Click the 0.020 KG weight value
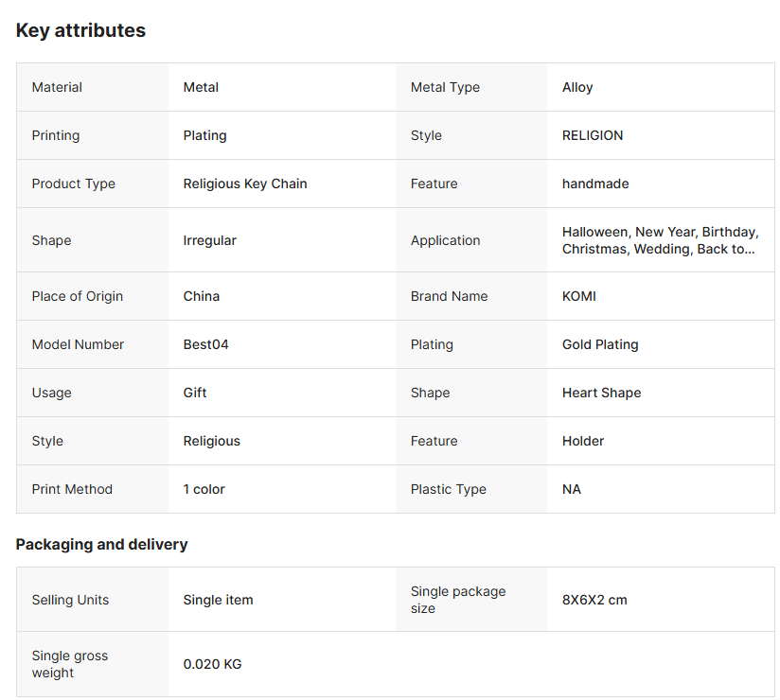Image resolution: width=780 pixels, height=700 pixels. 212,664
